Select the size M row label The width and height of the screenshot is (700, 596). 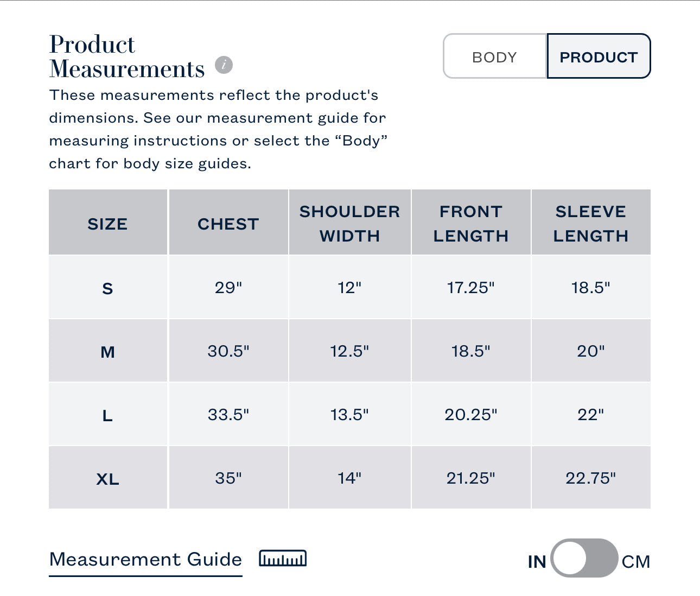(107, 352)
